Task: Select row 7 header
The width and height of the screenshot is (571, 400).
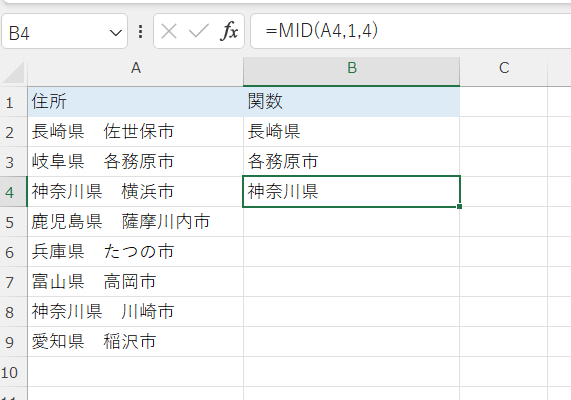Action: (13, 282)
